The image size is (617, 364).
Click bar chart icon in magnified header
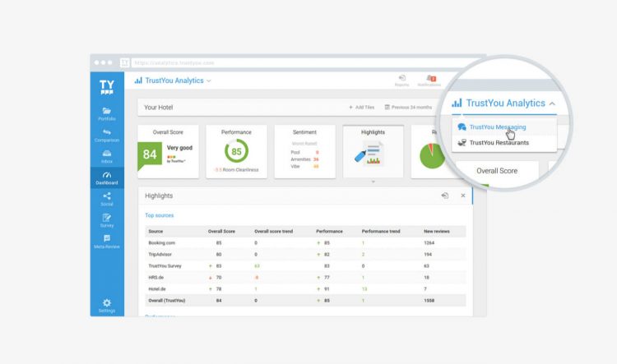click(457, 103)
